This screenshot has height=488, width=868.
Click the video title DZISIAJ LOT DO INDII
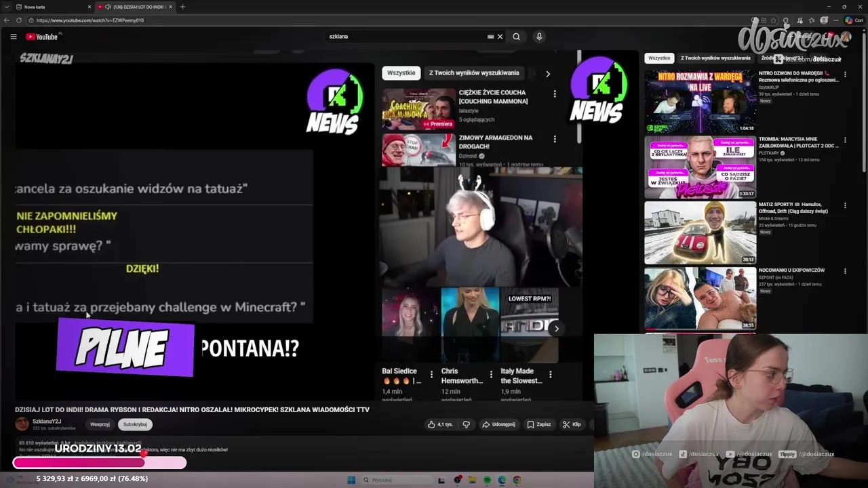point(192,410)
